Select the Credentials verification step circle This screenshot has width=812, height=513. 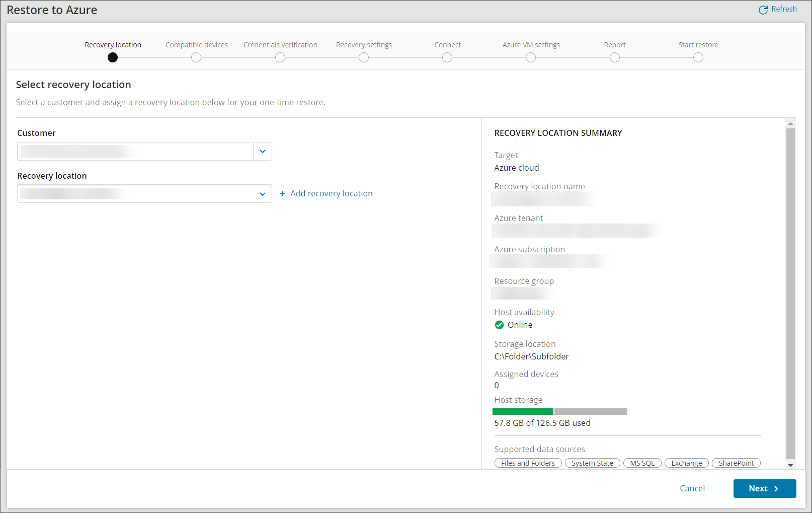(280, 57)
